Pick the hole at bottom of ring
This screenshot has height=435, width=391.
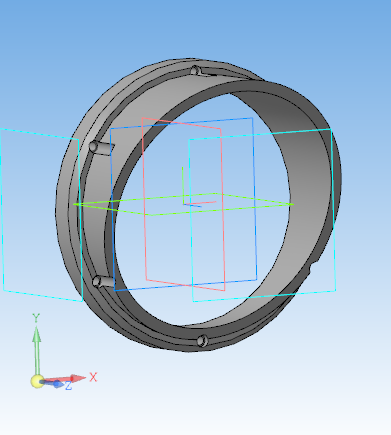pos(202,341)
